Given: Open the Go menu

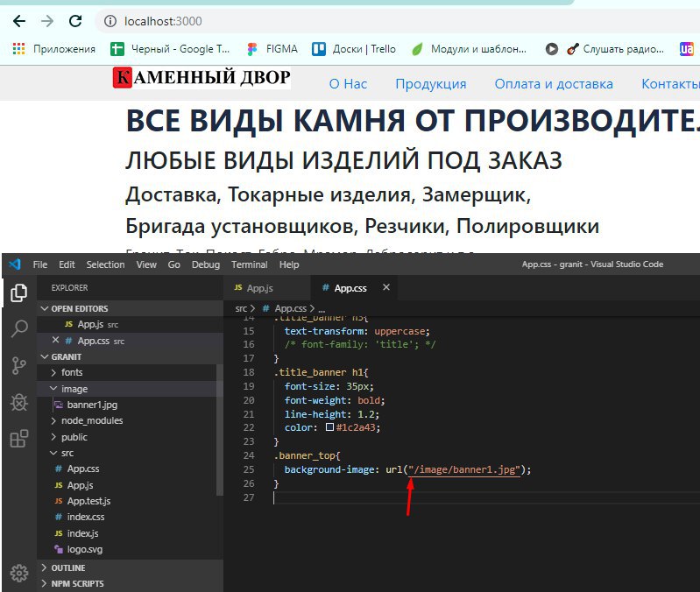Looking at the screenshot, I should coord(174,264).
